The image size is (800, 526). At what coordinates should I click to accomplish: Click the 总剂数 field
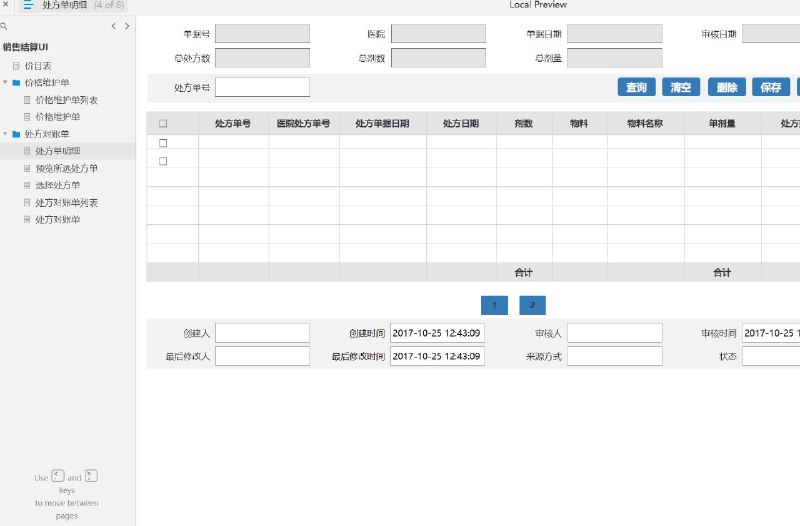tap(438, 58)
